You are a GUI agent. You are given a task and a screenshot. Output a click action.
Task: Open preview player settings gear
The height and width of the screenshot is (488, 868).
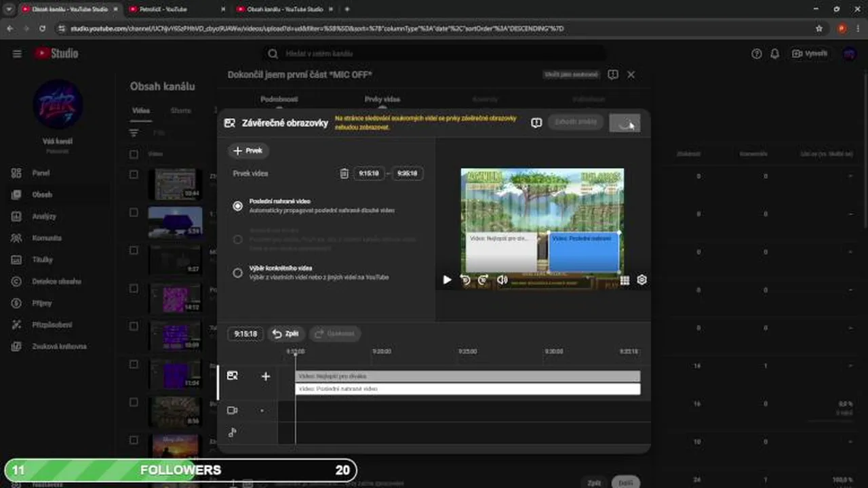click(642, 280)
